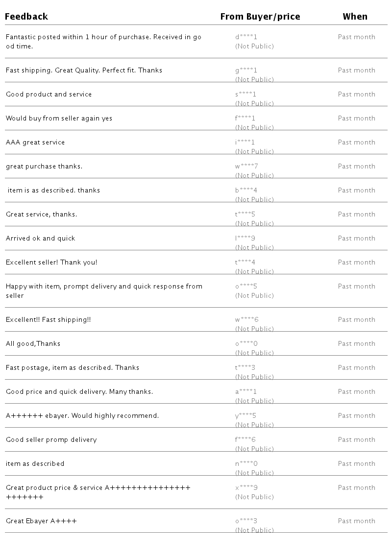Image resolution: width=392 pixels, height=533 pixels.
Task: Select the 'All good,Thanks' feedback comment
Action: [x=33, y=343]
